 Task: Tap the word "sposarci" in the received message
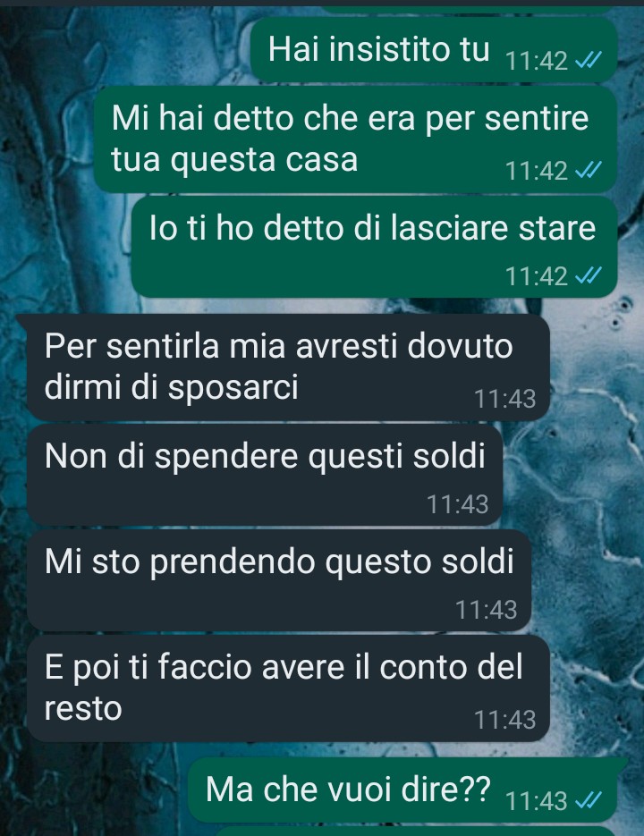(233, 388)
